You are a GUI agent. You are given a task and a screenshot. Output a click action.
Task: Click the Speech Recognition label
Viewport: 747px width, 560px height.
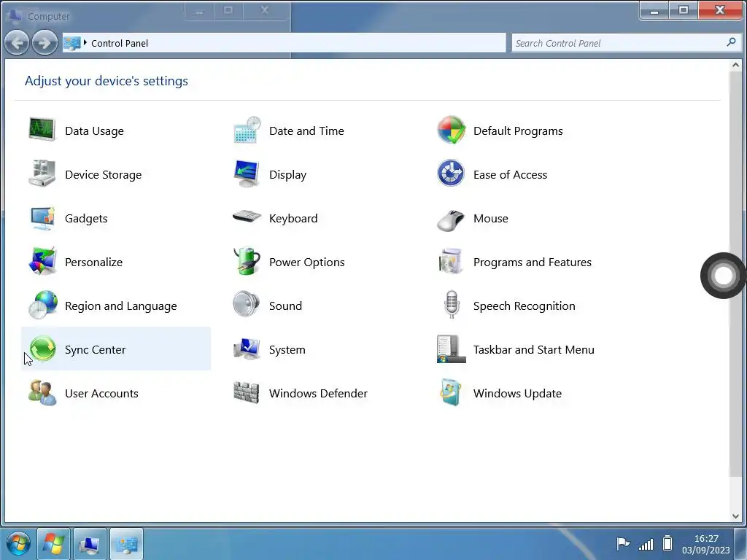[524, 306]
